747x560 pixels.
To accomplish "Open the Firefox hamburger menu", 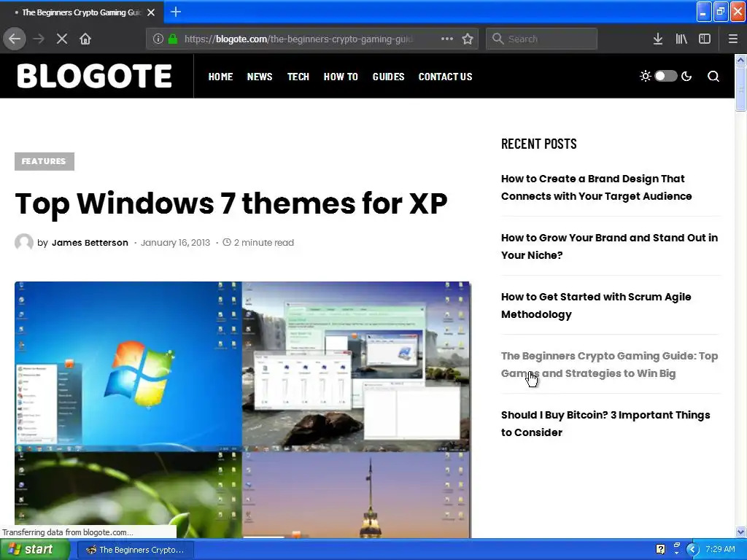I will (732, 39).
